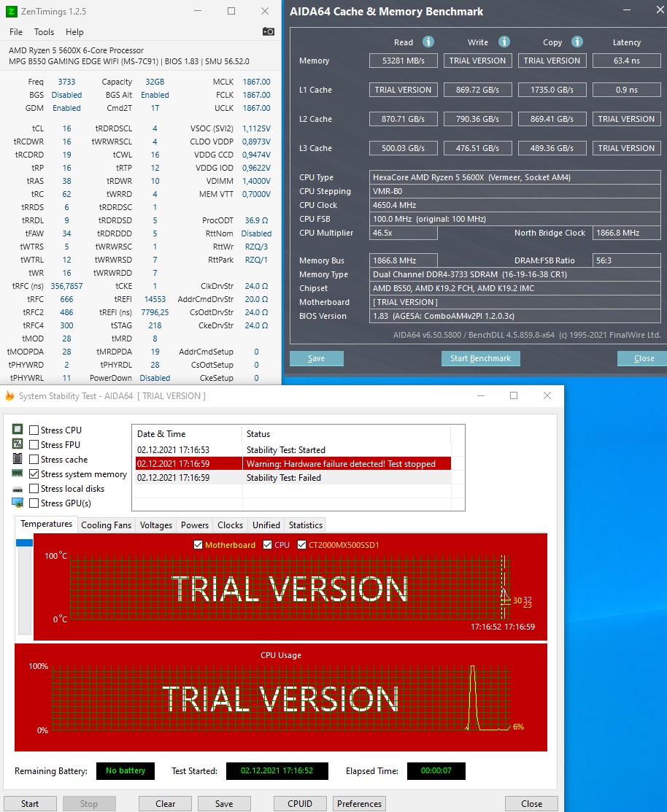667x812 pixels.
Task: Click the disk icon beside Stress local disks
Action: point(18,489)
